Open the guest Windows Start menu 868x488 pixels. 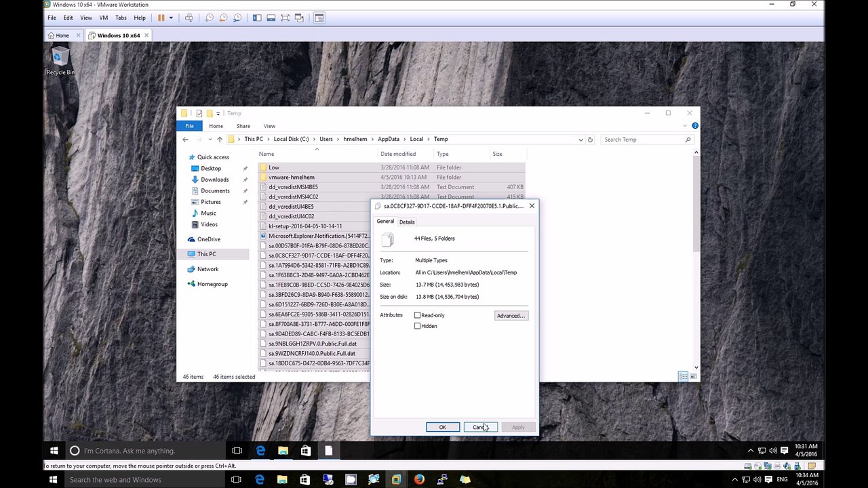pyautogui.click(x=54, y=451)
